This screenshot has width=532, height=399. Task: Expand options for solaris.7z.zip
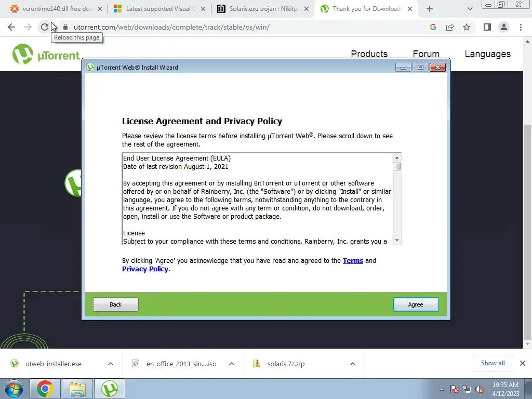[x=353, y=364]
